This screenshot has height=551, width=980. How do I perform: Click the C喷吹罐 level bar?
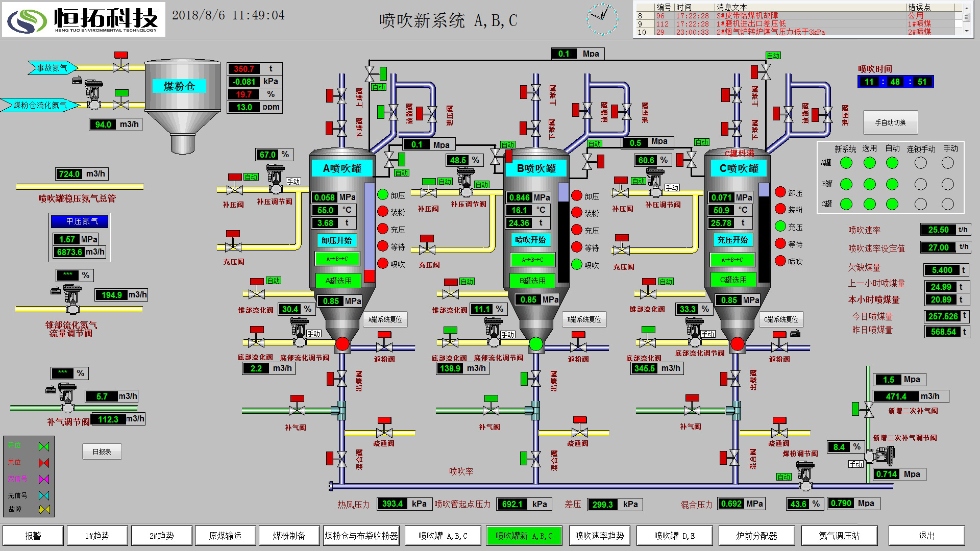pyautogui.click(x=764, y=232)
